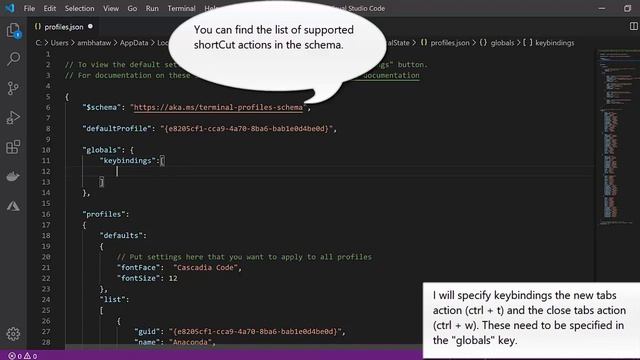
Task: Click the "fontSize" key on line 22
Action: point(138,278)
